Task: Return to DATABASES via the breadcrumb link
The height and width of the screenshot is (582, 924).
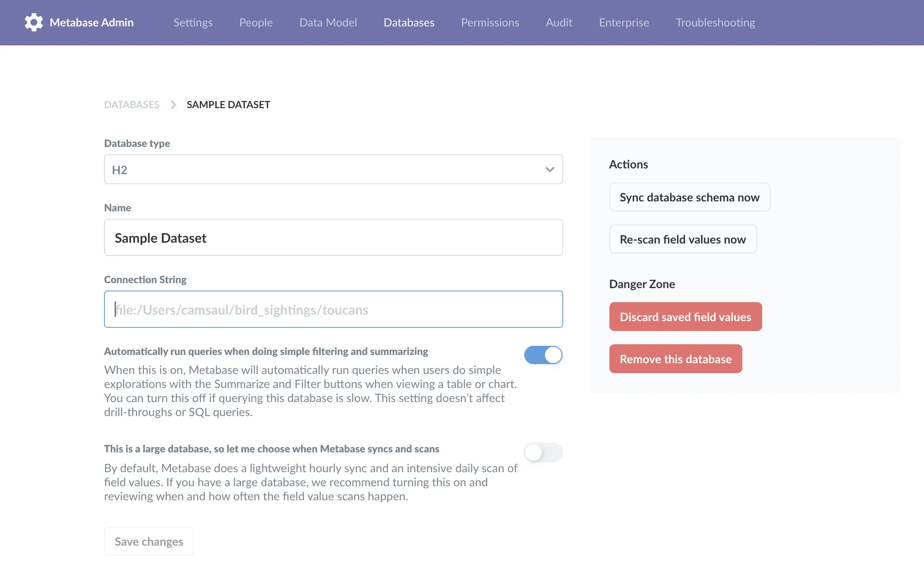Action: tap(132, 104)
